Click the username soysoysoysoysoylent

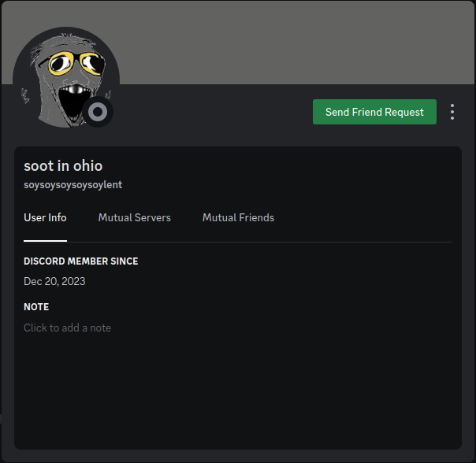click(73, 185)
